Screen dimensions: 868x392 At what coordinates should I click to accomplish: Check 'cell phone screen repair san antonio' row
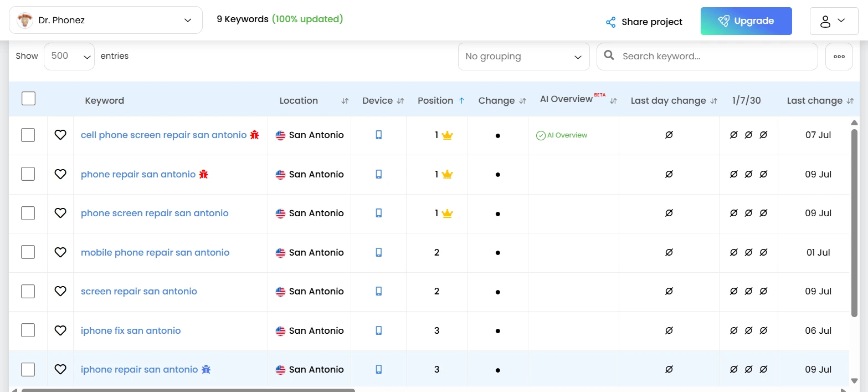pyautogui.click(x=28, y=135)
